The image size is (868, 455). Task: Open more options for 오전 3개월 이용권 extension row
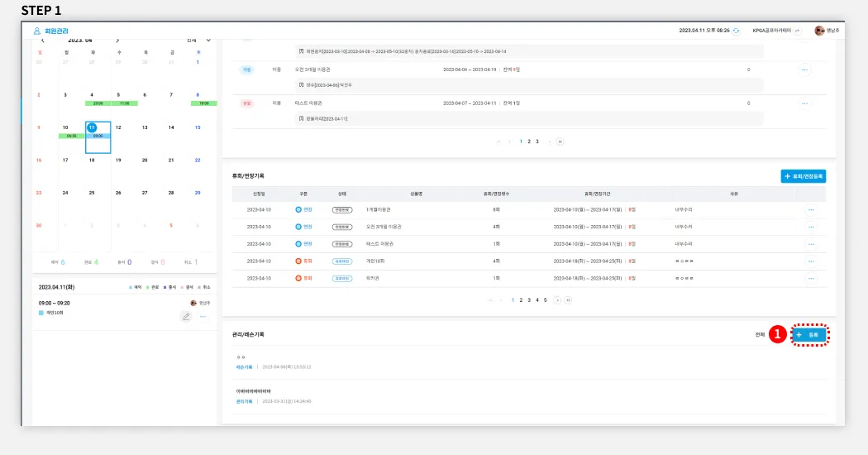coord(811,227)
